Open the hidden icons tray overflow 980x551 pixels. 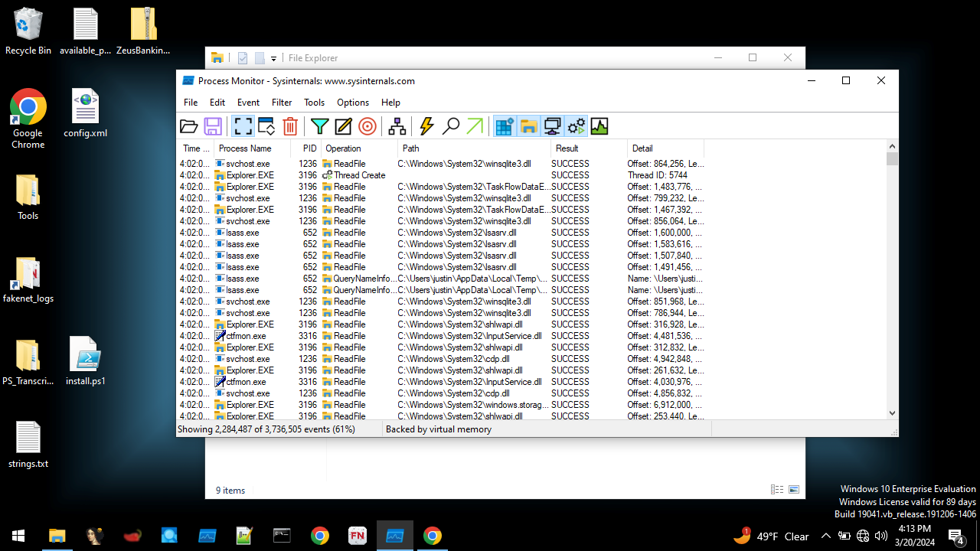click(826, 536)
